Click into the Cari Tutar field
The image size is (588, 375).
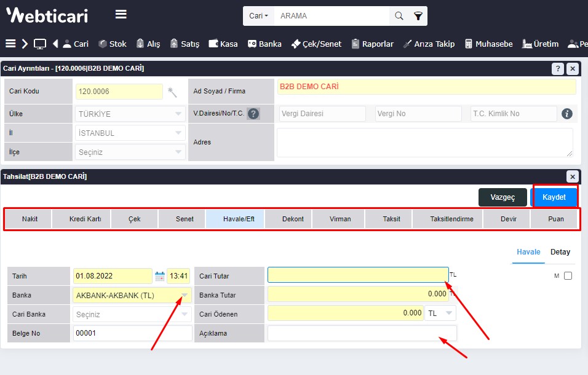point(358,275)
